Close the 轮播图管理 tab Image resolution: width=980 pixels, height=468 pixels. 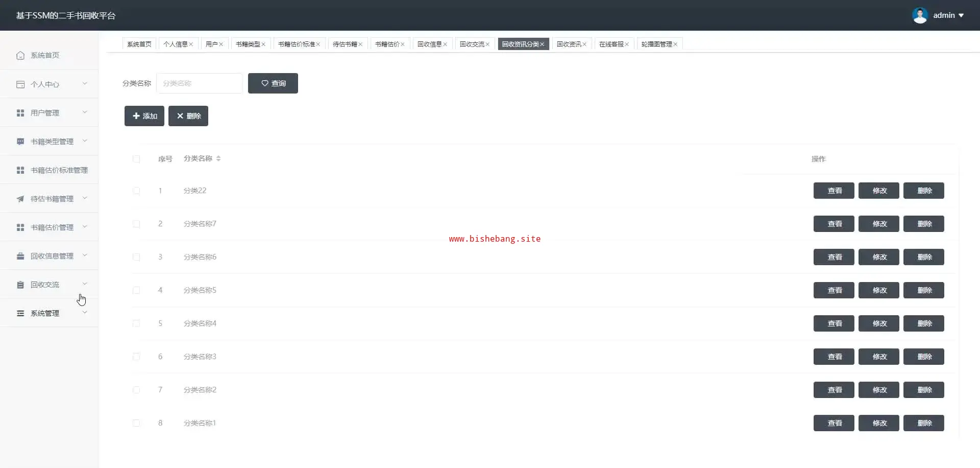point(675,44)
